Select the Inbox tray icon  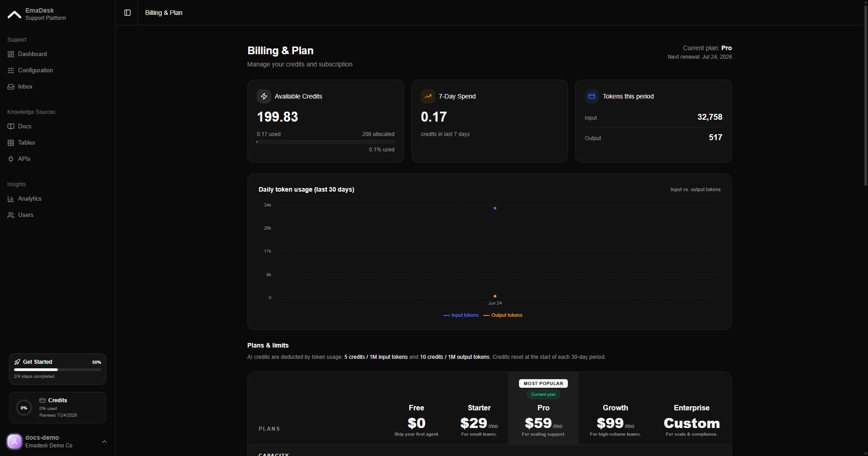[x=11, y=87]
